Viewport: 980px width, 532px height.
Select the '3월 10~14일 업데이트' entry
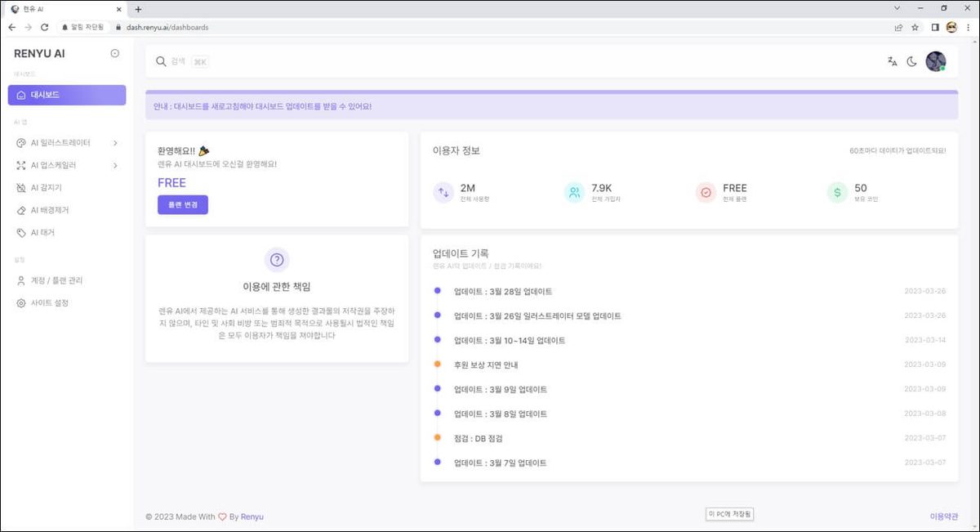coord(510,341)
